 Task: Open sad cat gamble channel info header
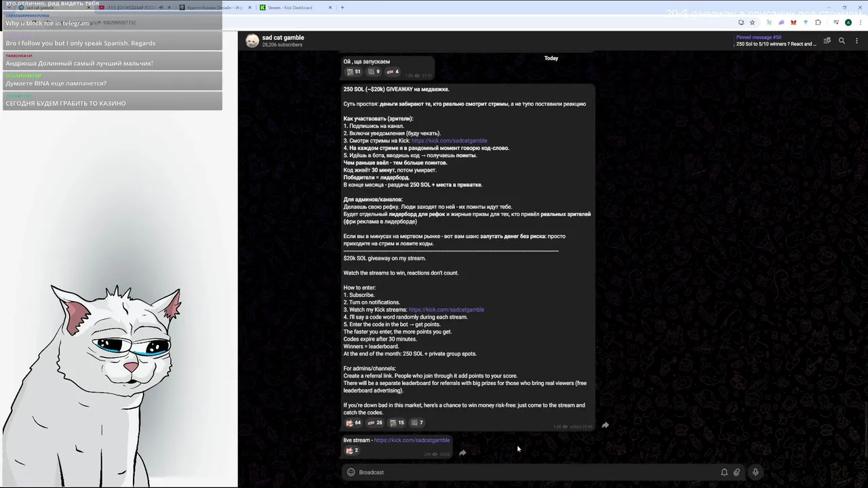pos(283,41)
